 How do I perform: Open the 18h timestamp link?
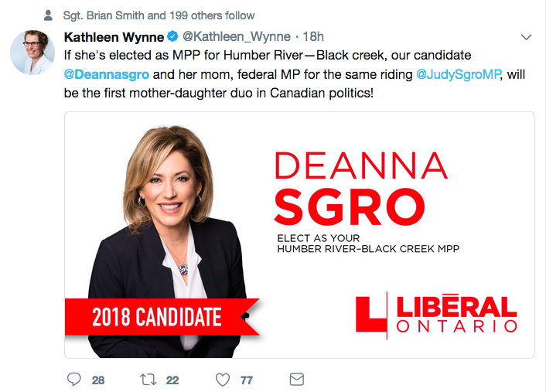click(x=313, y=37)
